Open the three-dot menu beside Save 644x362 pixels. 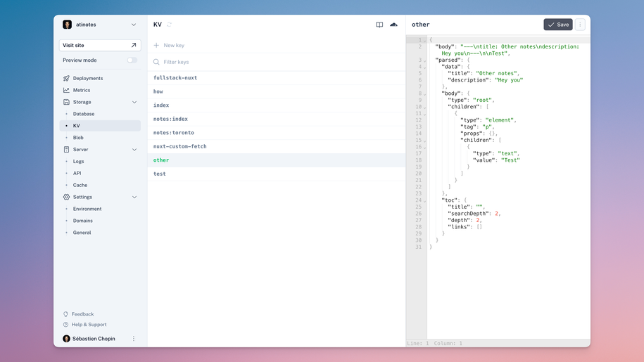pyautogui.click(x=580, y=25)
